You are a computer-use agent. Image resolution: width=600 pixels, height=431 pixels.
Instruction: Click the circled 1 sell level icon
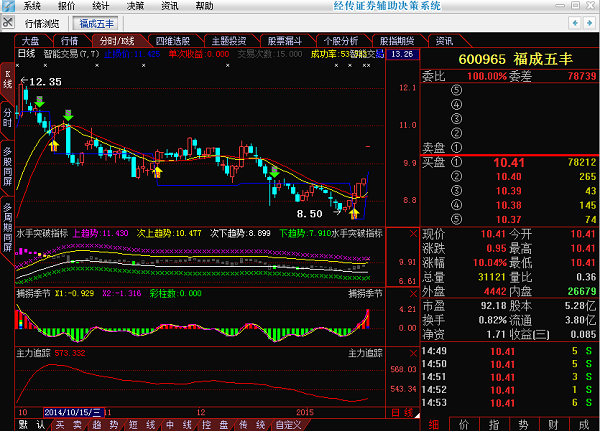(x=456, y=147)
